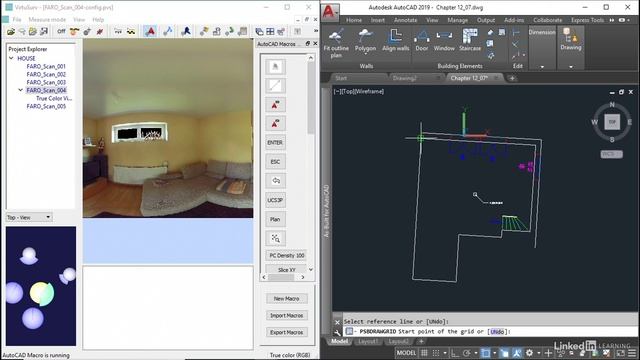640x360 pixels.
Task: Toggle object snap in status bar
Action: point(485,353)
